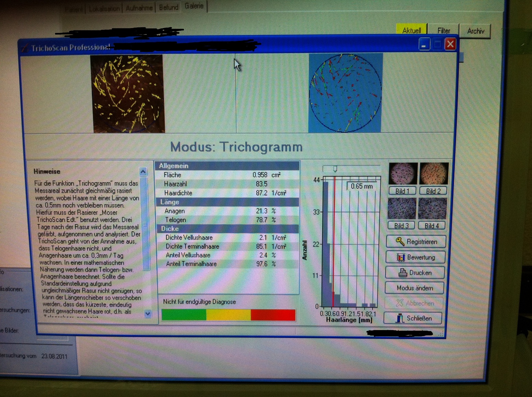Switch to the Galerie tab
Screen dimensions: 532x397
(194, 6)
